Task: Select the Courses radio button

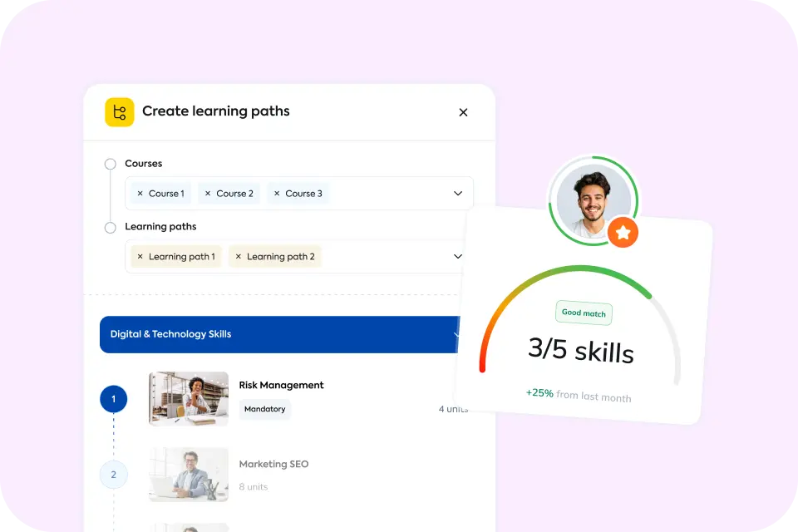Action: point(111,165)
